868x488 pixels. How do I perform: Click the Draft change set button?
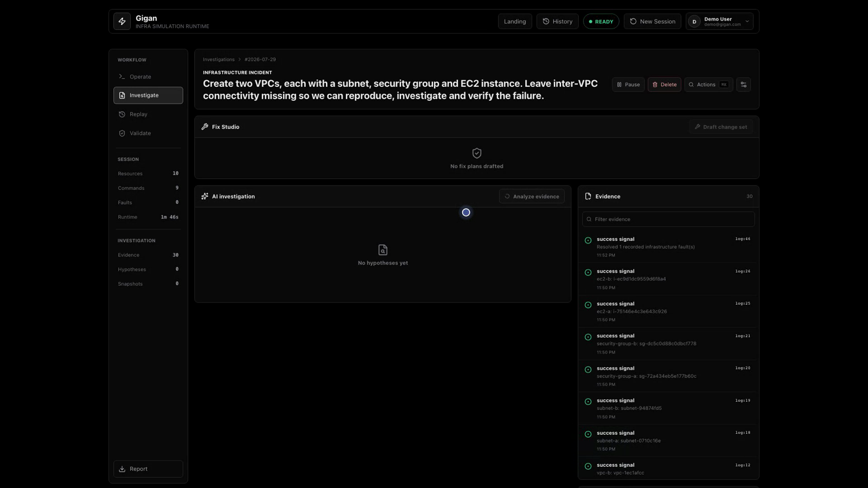click(721, 127)
